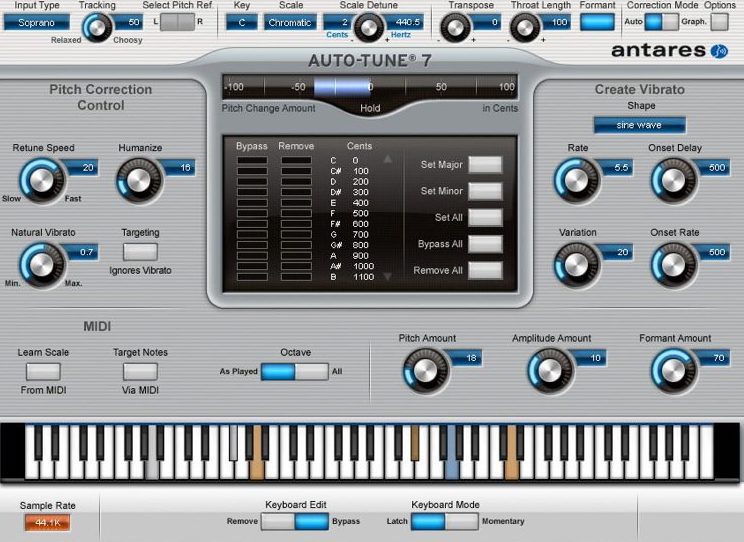Toggle Remove box for note B
Screen dimensions: 744x542
pos(296,277)
